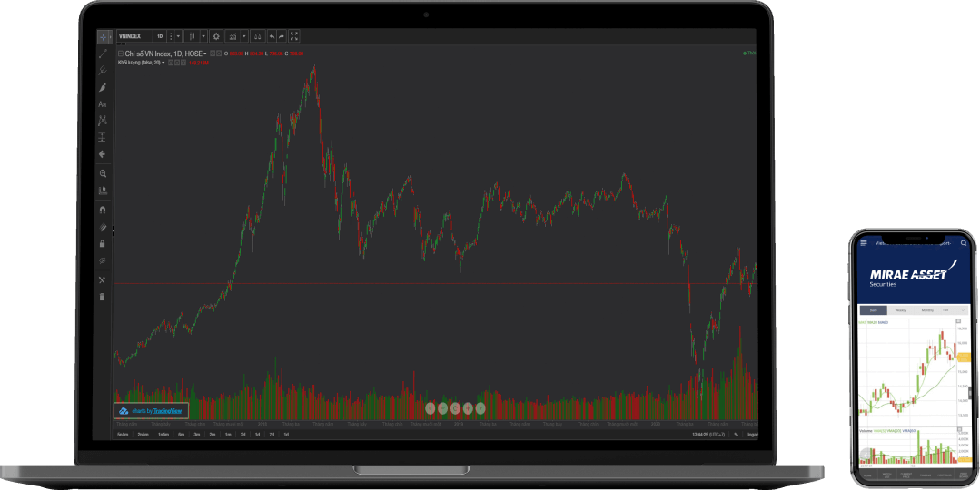Expand the indicators dropdown arrow
980x490 pixels.
coord(243,36)
